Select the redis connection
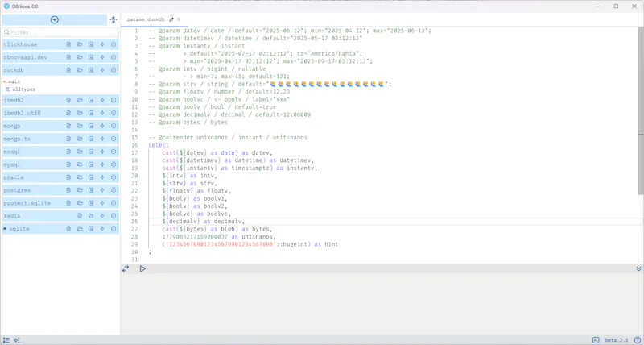 point(12,215)
